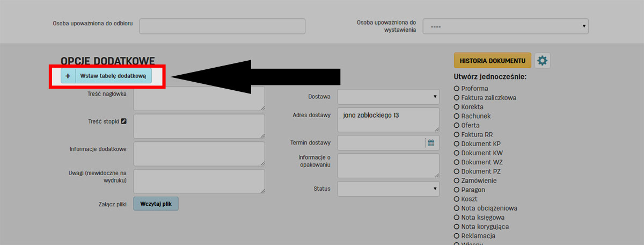Open the calendar icon in Termin dostawy
The height and width of the screenshot is (245, 644).
[430, 143]
